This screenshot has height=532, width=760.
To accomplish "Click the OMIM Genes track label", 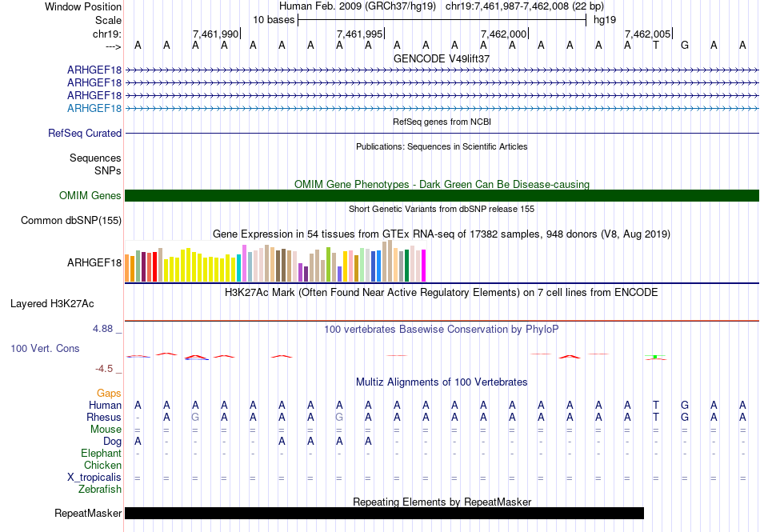I will point(90,196).
